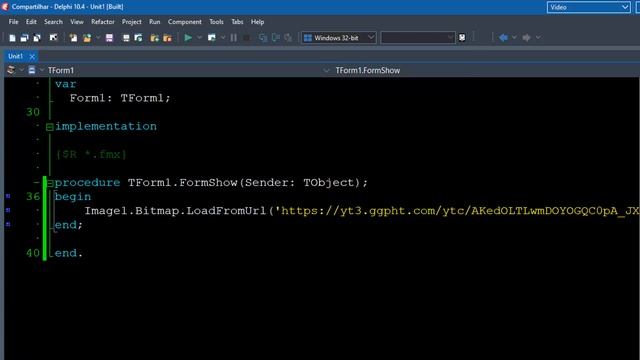Close the Unit1 tab
Viewport: 640px width, 360px height.
pos(32,56)
